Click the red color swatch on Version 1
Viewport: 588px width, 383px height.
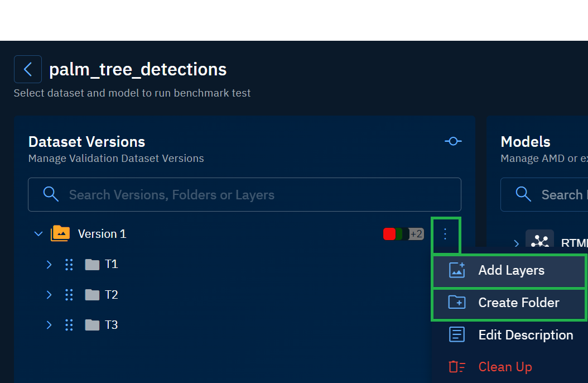click(389, 234)
